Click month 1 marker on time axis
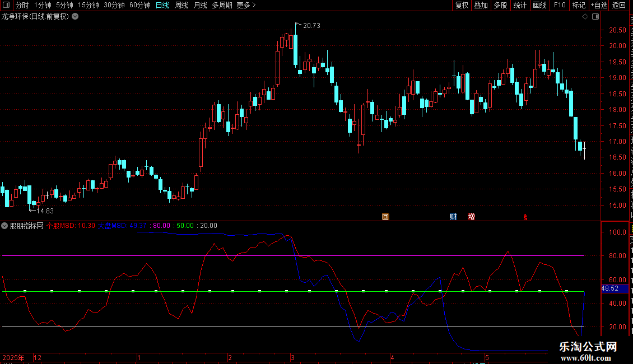Image resolution: width=633 pixels, height=364 pixels. tap(139, 357)
